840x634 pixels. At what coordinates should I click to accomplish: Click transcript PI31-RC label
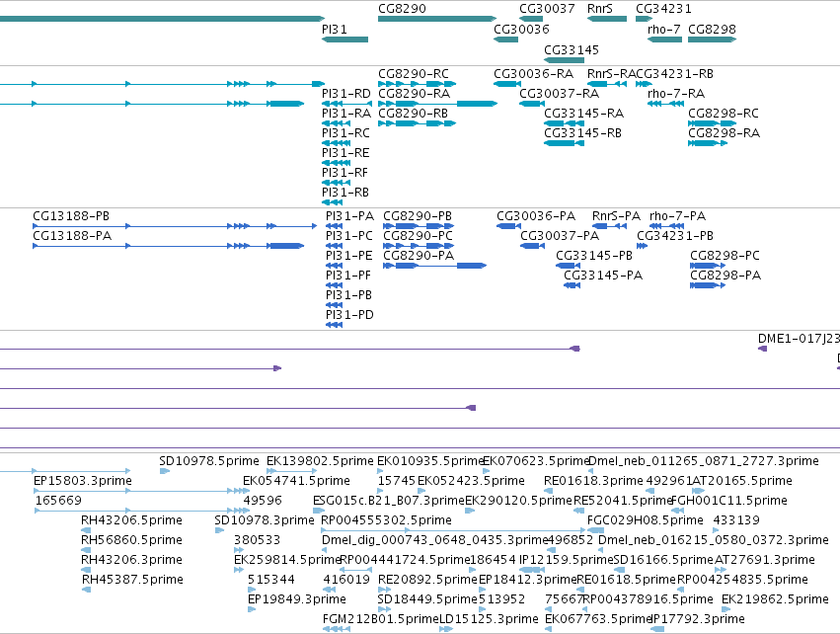345,133
